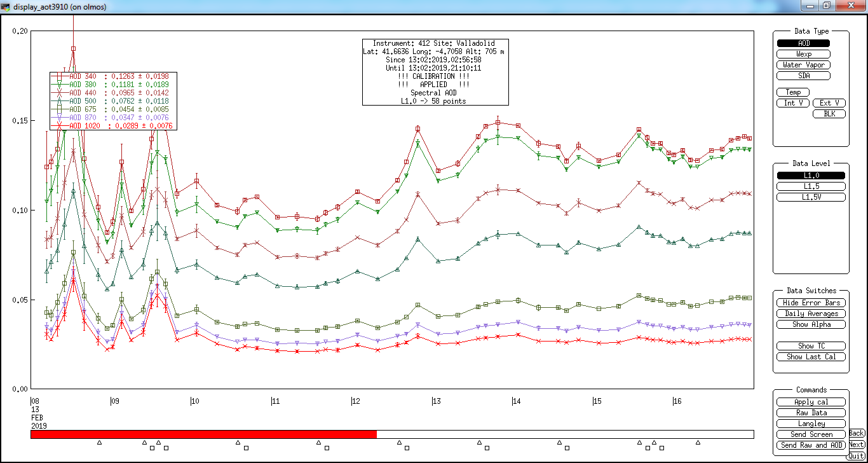Click Send Screen button

(x=811, y=434)
